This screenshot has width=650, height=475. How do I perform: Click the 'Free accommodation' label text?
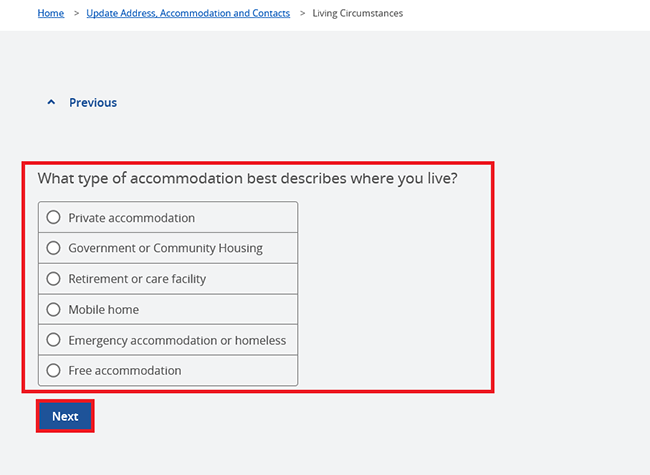pos(125,371)
